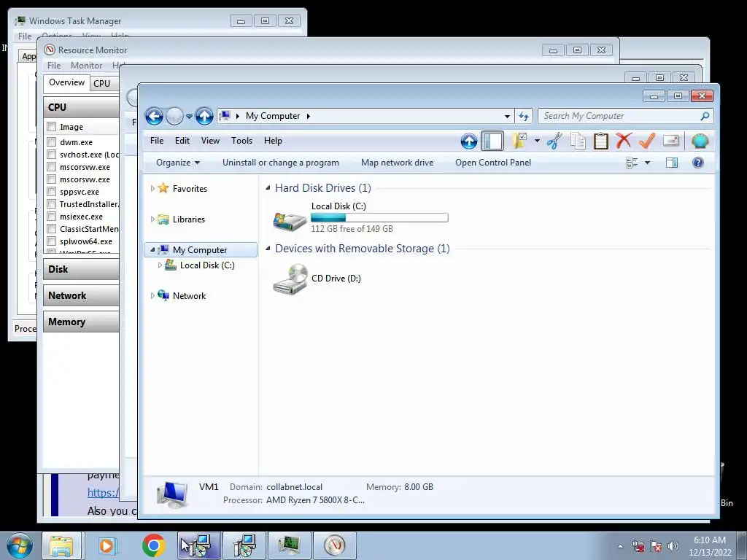Go up one folder via address bar arrow
The width and height of the screenshot is (747, 560).
point(204,116)
